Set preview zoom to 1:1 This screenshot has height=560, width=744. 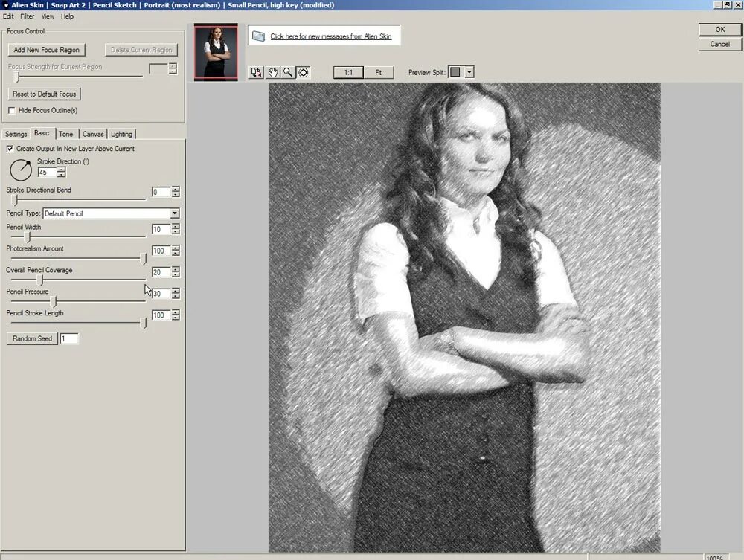(348, 73)
